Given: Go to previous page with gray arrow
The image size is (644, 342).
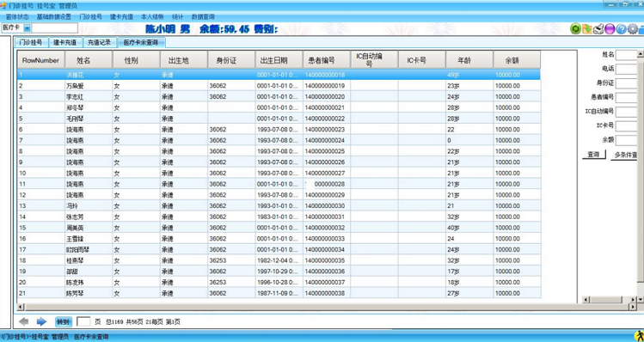Looking at the screenshot, I should 24,321.
